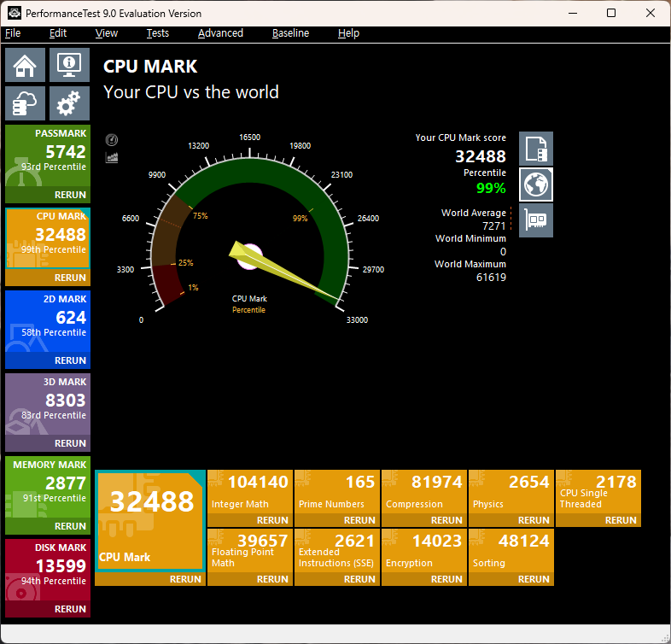Switch to the distribution chart view icon
This screenshot has width=671, height=644.
[x=112, y=157]
